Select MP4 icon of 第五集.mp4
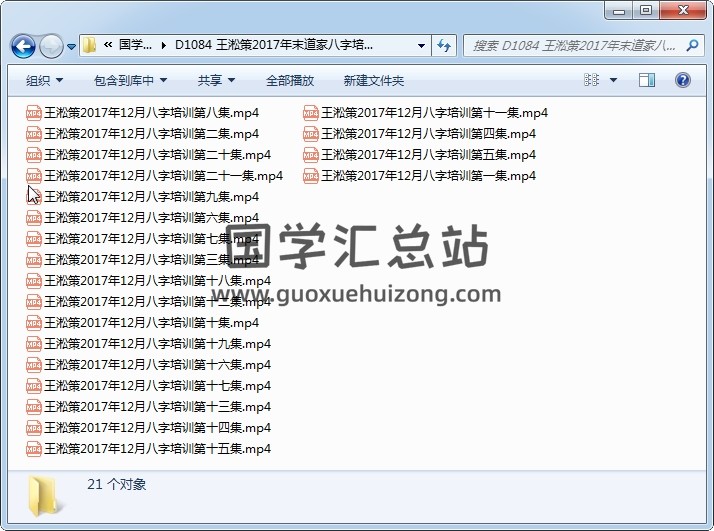 (x=311, y=154)
